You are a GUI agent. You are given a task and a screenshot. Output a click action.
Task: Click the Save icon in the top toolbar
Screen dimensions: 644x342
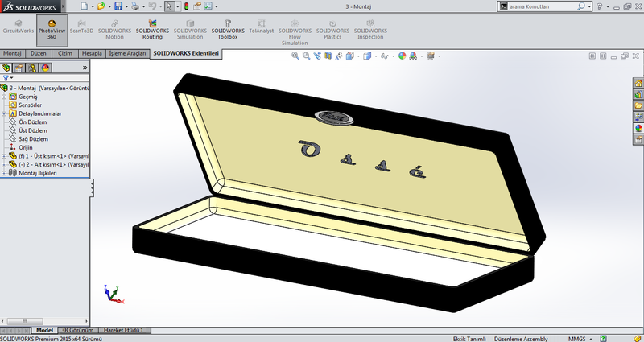point(118,6)
